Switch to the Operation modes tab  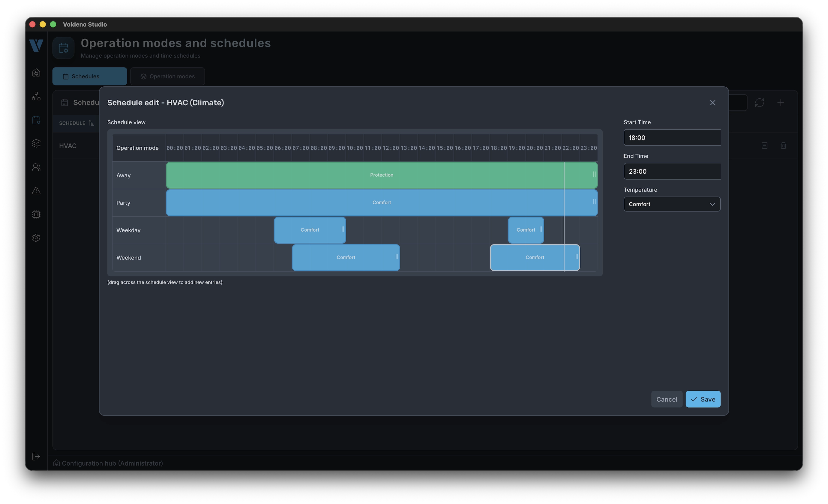coord(167,76)
